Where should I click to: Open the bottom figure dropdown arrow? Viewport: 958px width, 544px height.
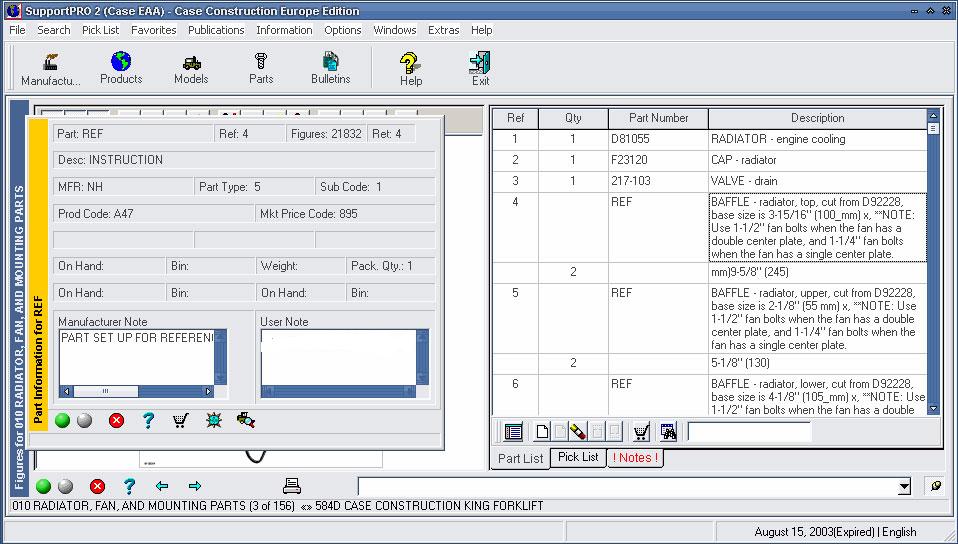point(904,487)
